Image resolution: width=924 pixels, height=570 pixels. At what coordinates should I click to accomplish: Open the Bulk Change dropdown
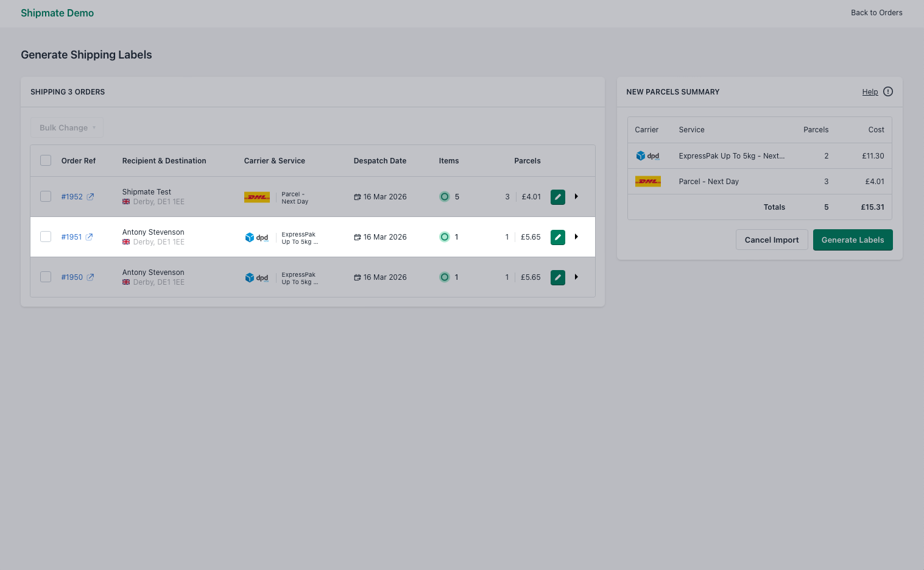pyautogui.click(x=67, y=128)
